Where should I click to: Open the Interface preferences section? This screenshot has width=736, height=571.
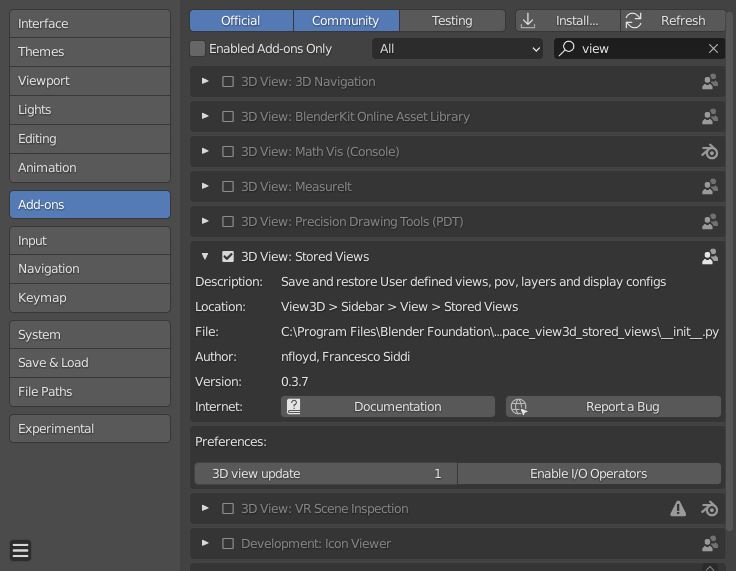[90, 23]
